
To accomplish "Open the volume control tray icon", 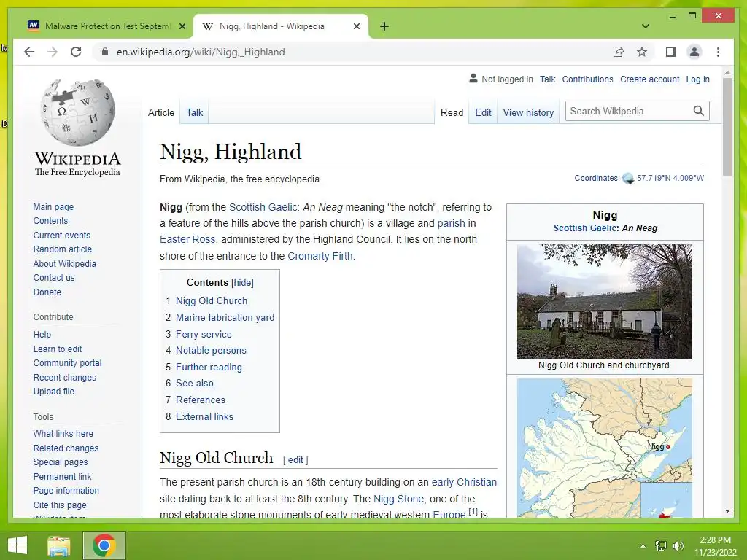I will [678, 546].
